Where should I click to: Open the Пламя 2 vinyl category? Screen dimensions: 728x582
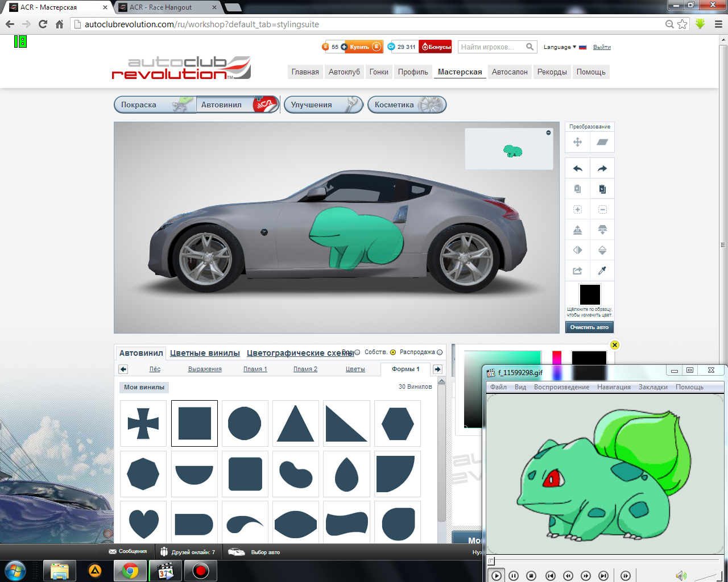(305, 369)
